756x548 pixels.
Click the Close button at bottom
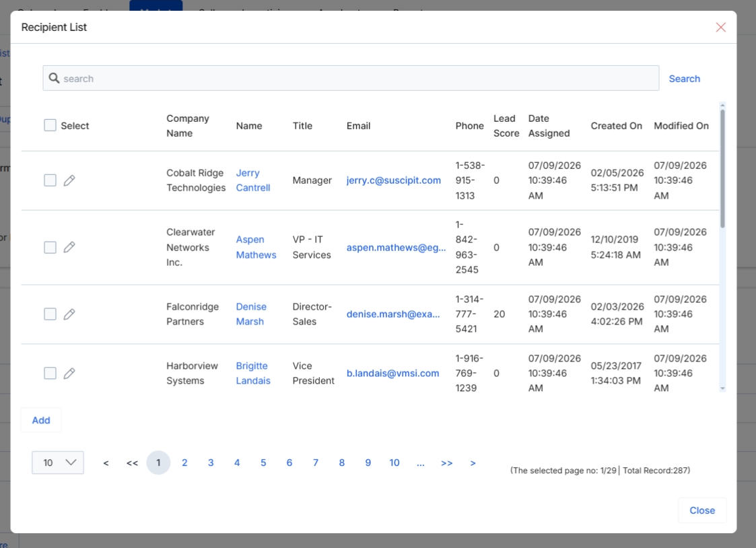coord(702,510)
